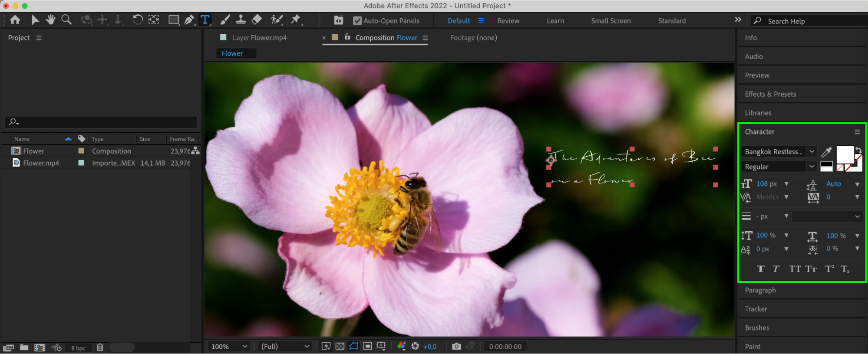
Task: Open the Project panel menu
Action: 39,38
